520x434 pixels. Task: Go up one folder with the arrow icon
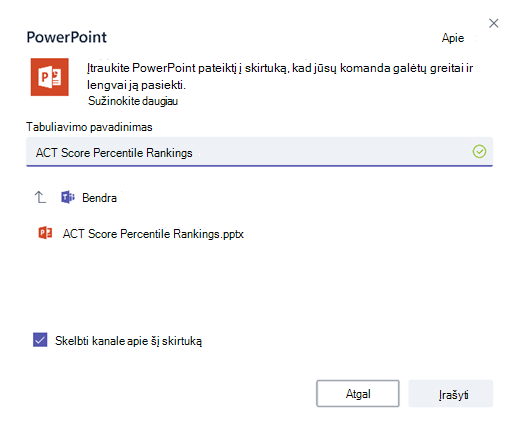40,197
